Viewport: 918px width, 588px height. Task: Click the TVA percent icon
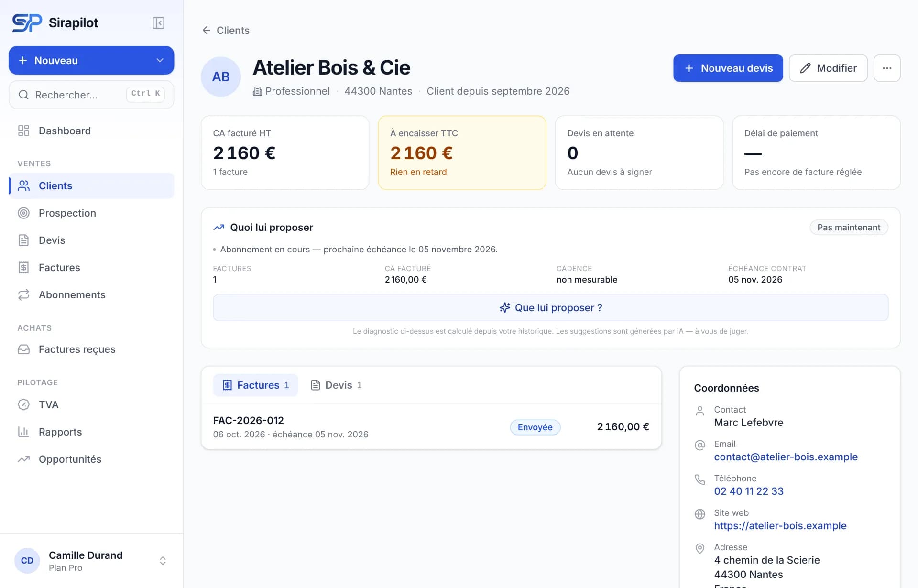[x=23, y=404]
